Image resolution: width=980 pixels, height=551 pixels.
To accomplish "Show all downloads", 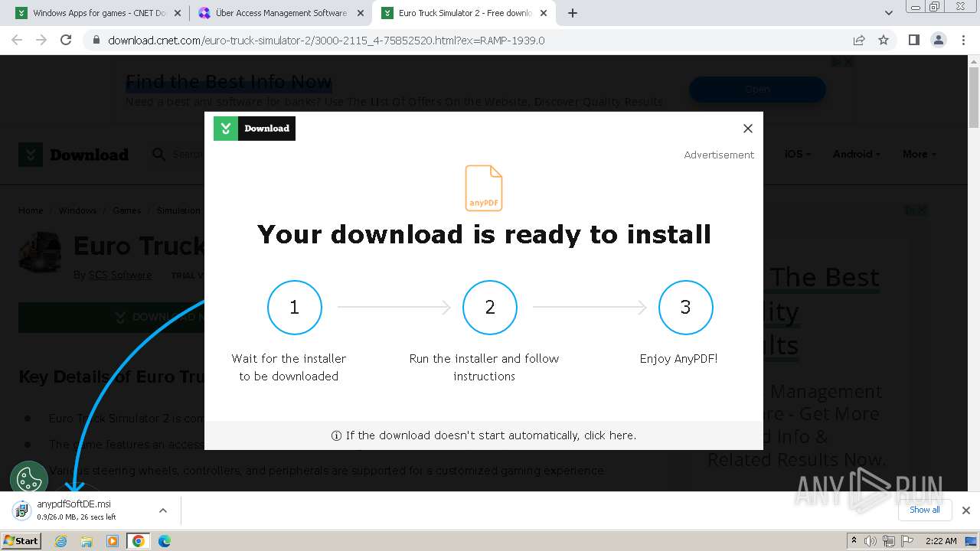I will [924, 510].
